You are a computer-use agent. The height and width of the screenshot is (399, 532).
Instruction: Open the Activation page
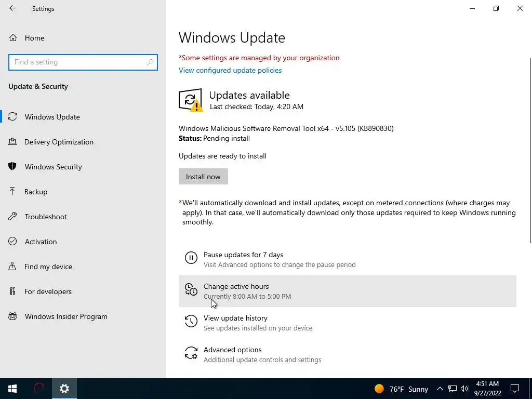(83, 241)
